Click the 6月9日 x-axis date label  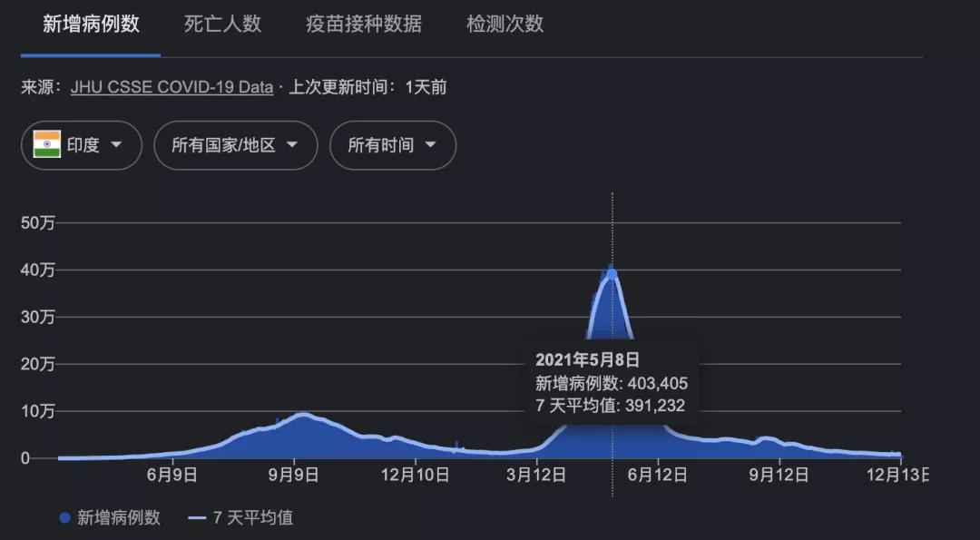[x=171, y=475]
